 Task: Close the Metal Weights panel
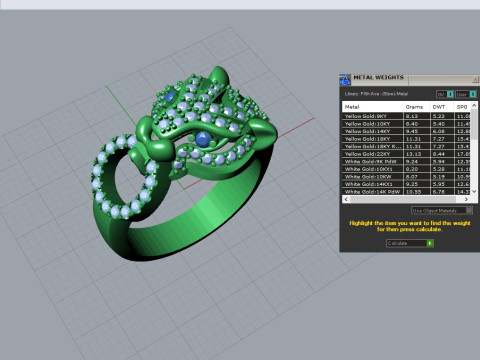click(475, 80)
